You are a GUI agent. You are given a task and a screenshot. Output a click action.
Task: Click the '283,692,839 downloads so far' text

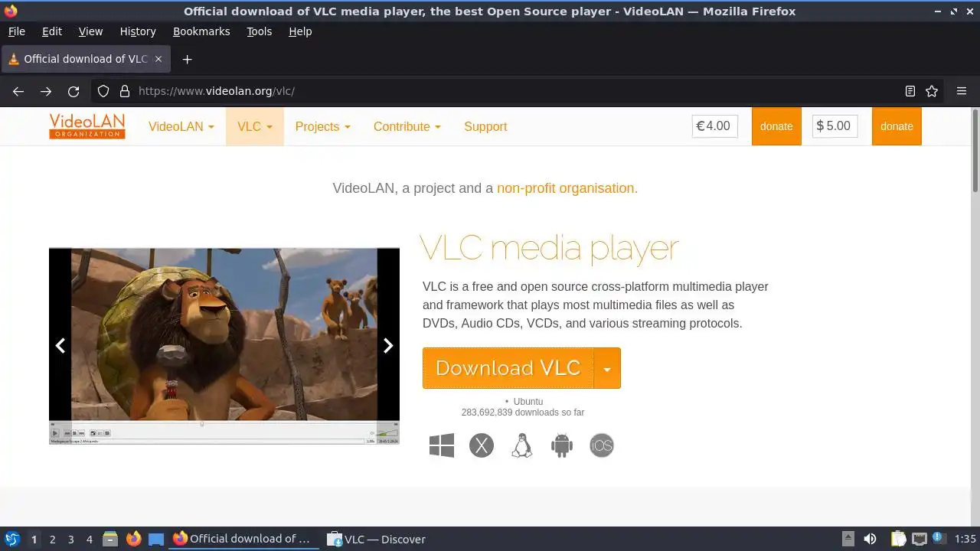coord(523,412)
